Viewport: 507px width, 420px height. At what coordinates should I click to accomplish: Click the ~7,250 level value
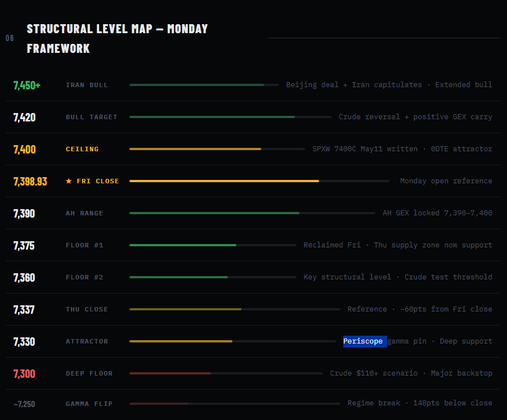pos(24,404)
